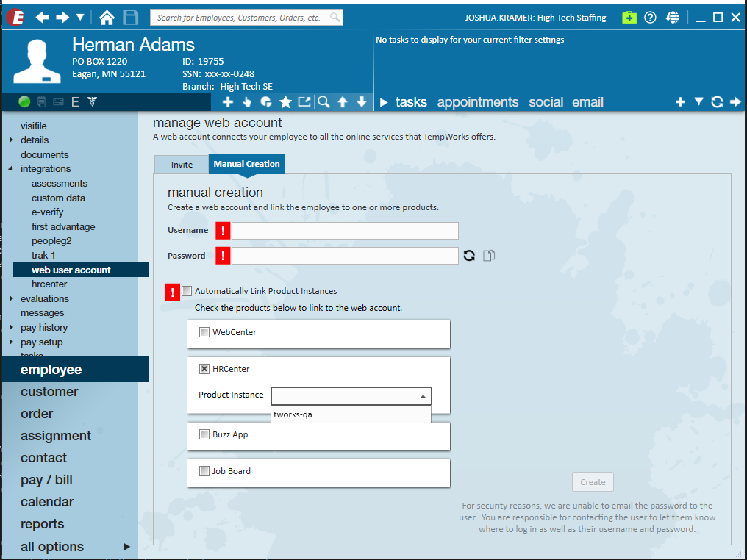Screen dimensions: 747x560
Task: Click the open in new window icon
Action: [304, 101]
